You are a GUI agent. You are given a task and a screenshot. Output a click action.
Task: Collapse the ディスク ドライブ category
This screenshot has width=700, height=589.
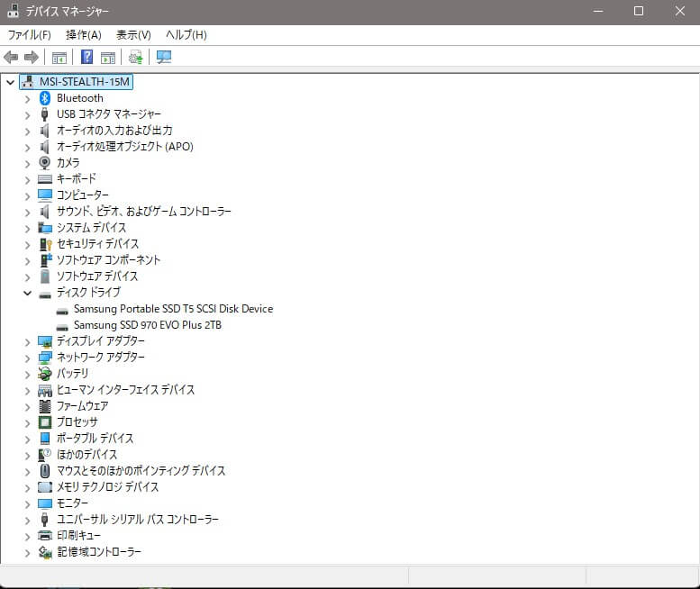click(x=27, y=293)
